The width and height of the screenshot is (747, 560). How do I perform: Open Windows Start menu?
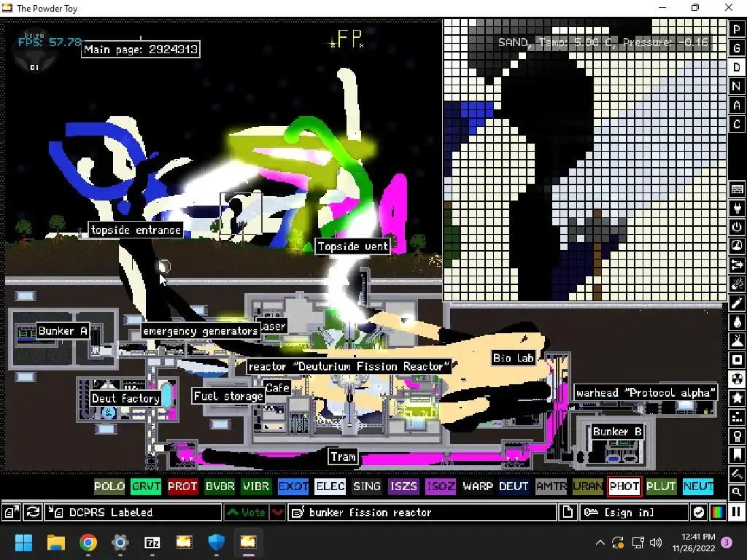tap(23, 542)
